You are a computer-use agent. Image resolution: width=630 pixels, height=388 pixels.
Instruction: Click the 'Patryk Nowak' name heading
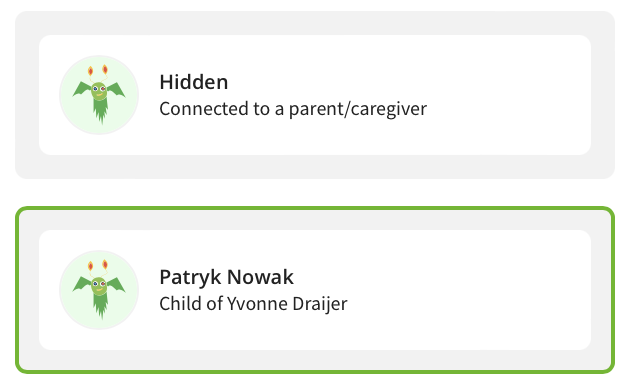point(227,277)
